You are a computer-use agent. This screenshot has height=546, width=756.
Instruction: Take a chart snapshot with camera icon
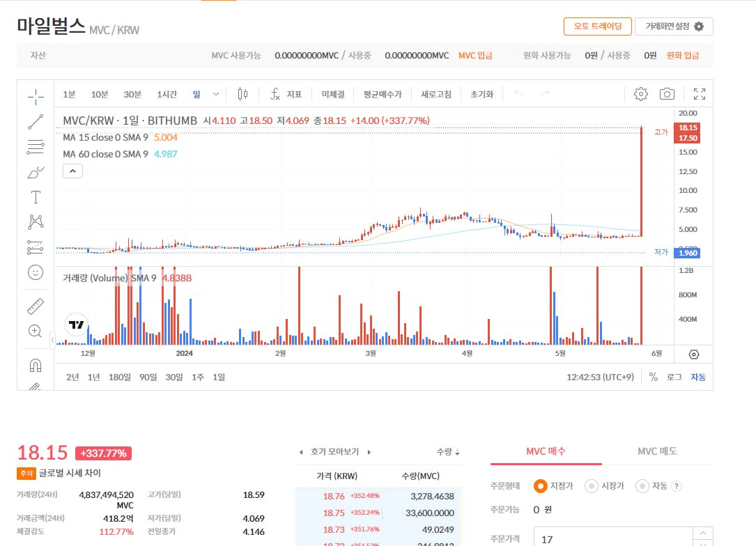(x=667, y=94)
